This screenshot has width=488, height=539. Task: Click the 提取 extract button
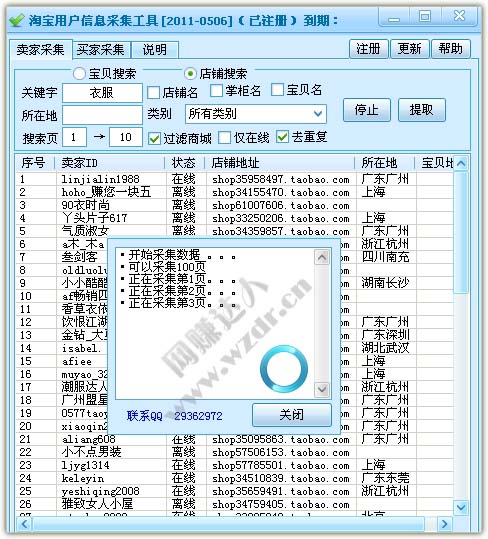tap(422, 110)
